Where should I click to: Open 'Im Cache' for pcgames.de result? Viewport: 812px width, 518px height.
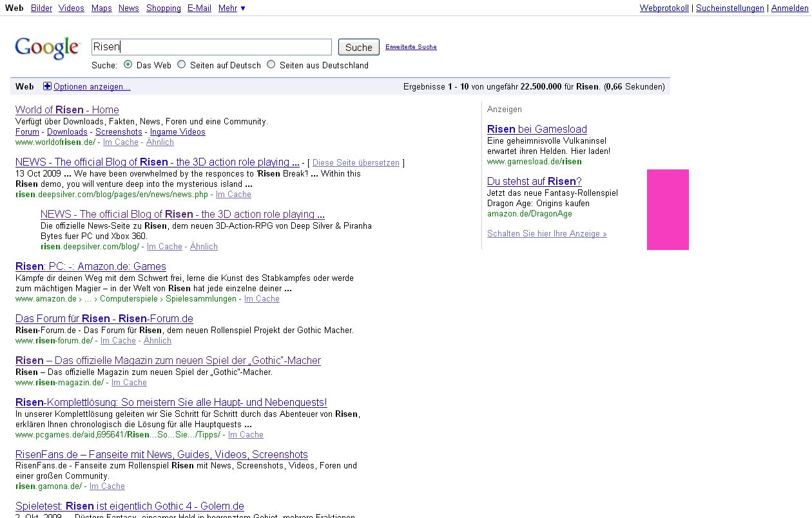[x=246, y=434]
